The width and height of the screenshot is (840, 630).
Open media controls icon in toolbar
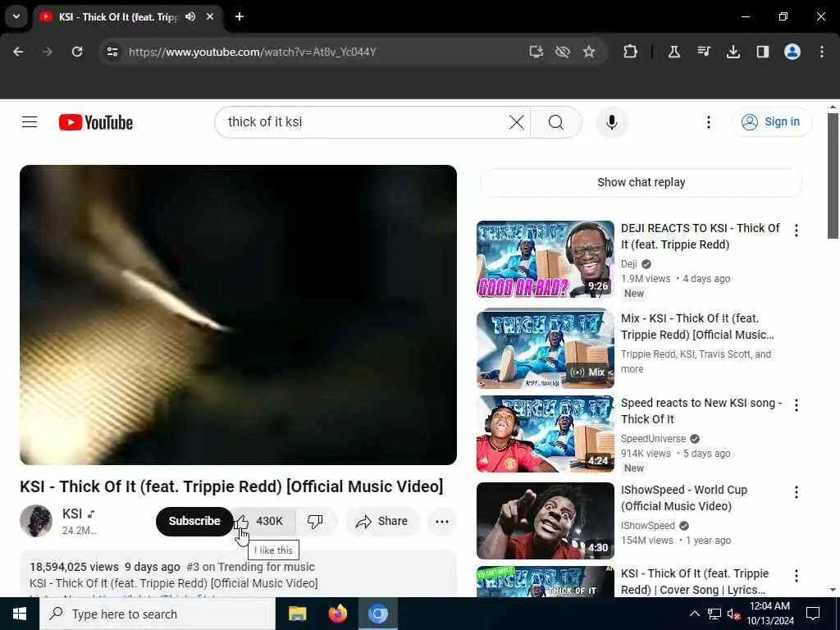(703, 52)
